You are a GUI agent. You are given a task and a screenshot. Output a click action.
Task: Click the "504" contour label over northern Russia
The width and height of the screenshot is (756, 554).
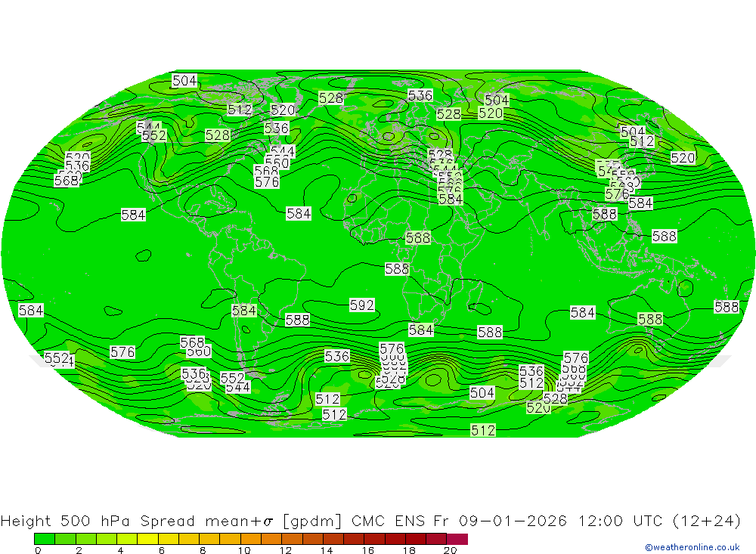[497, 100]
